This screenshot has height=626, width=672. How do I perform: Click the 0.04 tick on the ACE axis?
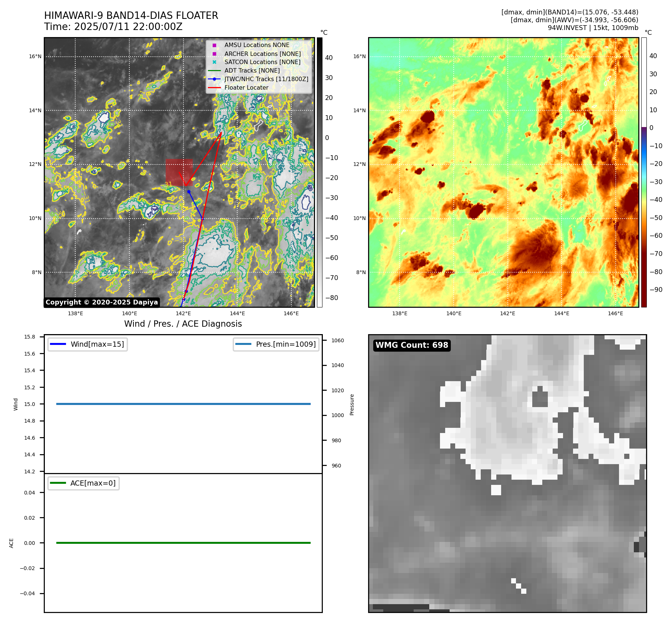coord(30,493)
